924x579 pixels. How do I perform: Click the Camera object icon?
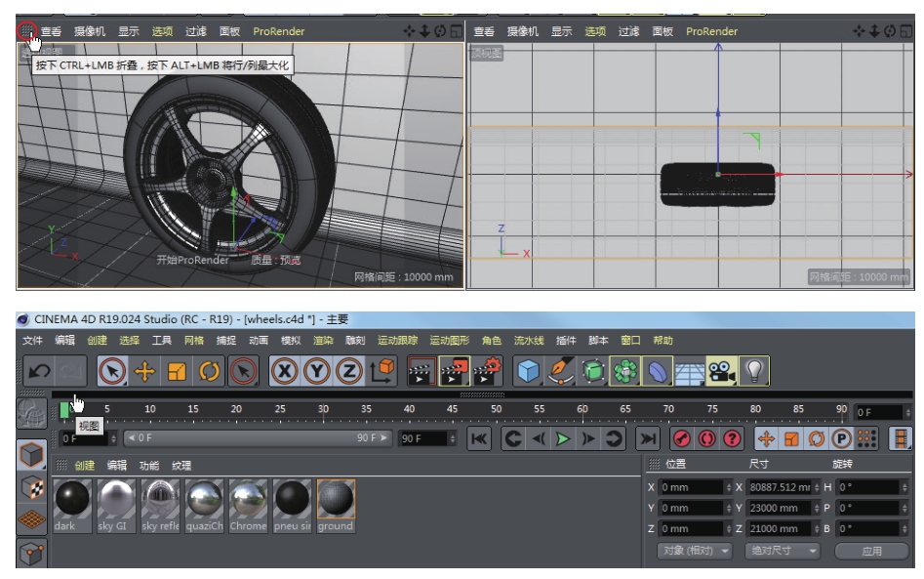pyautogui.click(x=721, y=371)
